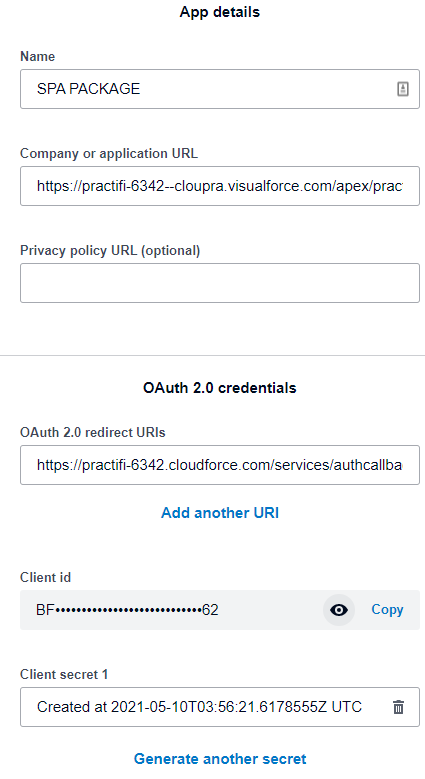425x779 pixels.
Task: Select the Client secret 1 creation timestamp
Action: pyautogui.click(x=199, y=706)
